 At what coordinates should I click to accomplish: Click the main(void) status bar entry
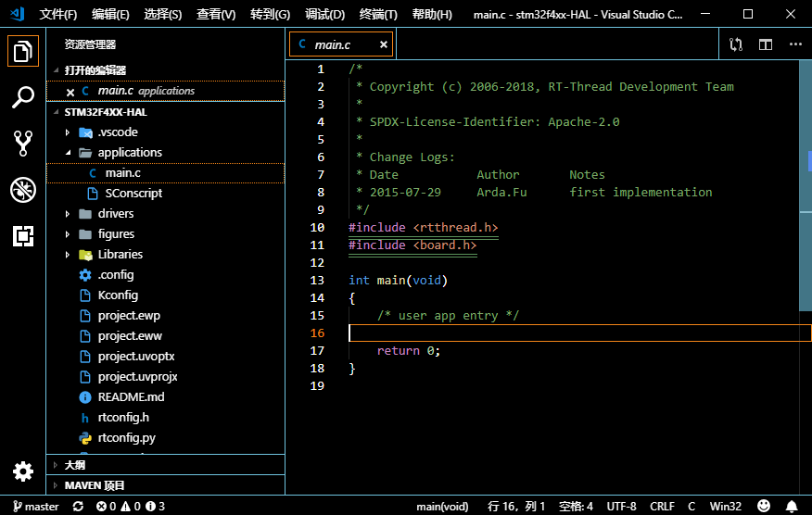[x=442, y=507]
